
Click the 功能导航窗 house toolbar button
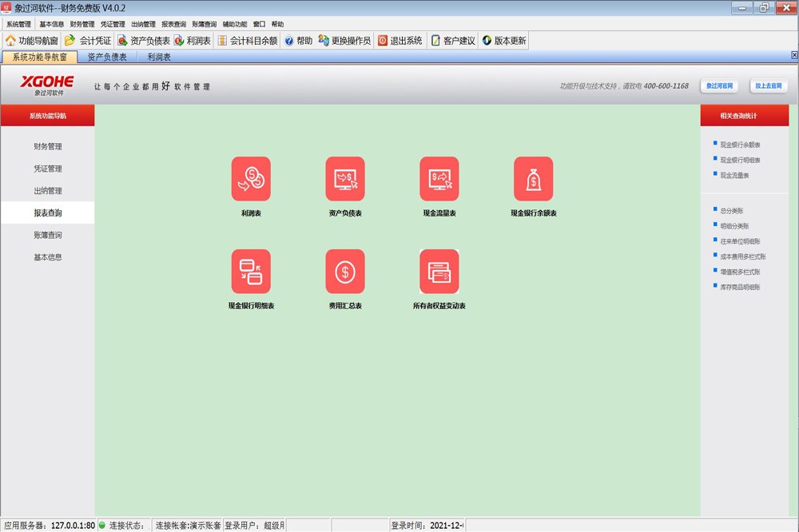[x=32, y=41]
